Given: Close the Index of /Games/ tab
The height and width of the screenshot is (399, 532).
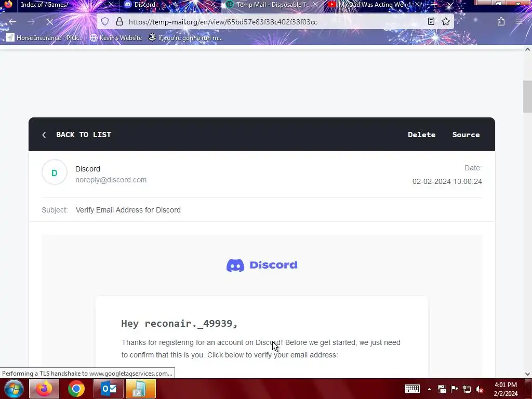Looking at the screenshot, I should pos(111,4).
